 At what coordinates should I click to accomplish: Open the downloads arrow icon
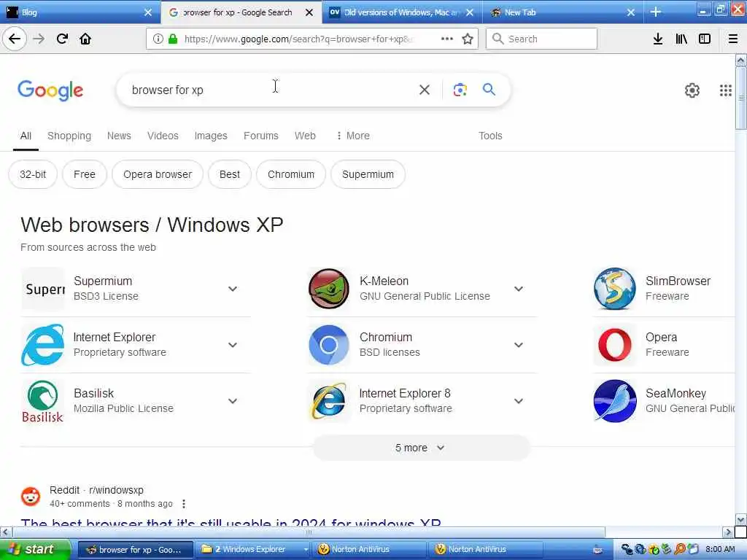point(658,39)
